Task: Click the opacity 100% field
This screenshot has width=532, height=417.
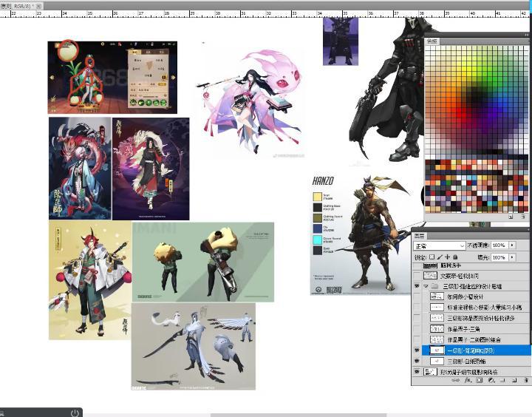Action: point(499,245)
